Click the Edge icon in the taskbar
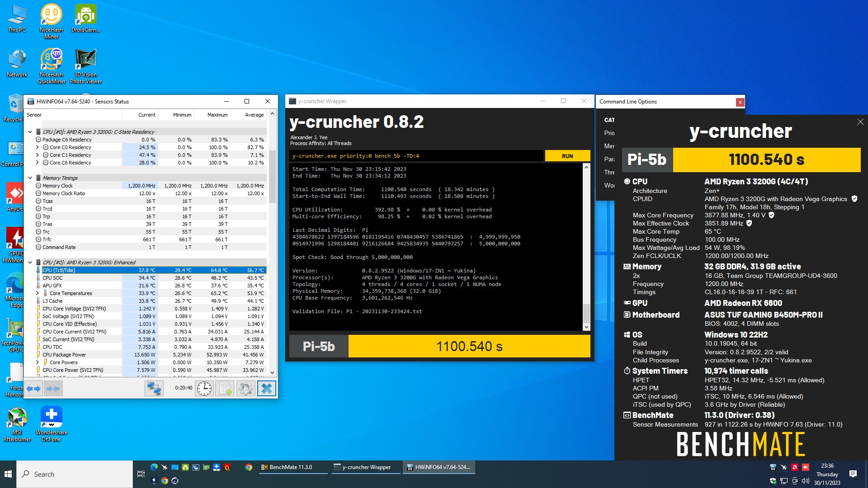 point(154,467)
